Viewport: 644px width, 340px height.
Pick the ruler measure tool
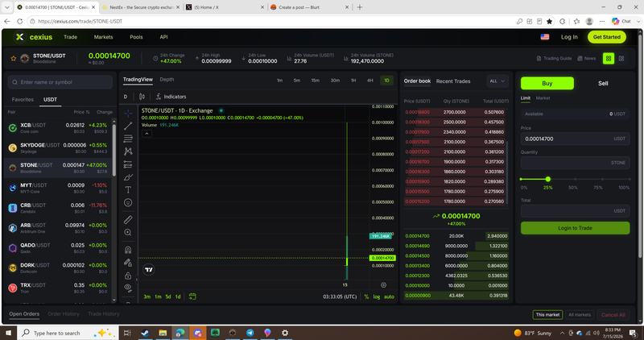pyautogui.click(x=128, y=219)
